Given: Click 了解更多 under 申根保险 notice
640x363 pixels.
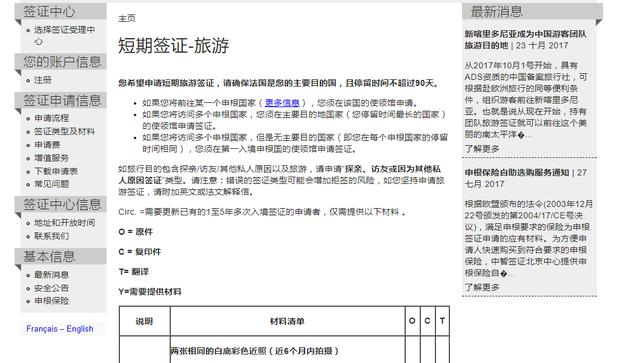Looking at the screenshot, I should click(482, 287).
